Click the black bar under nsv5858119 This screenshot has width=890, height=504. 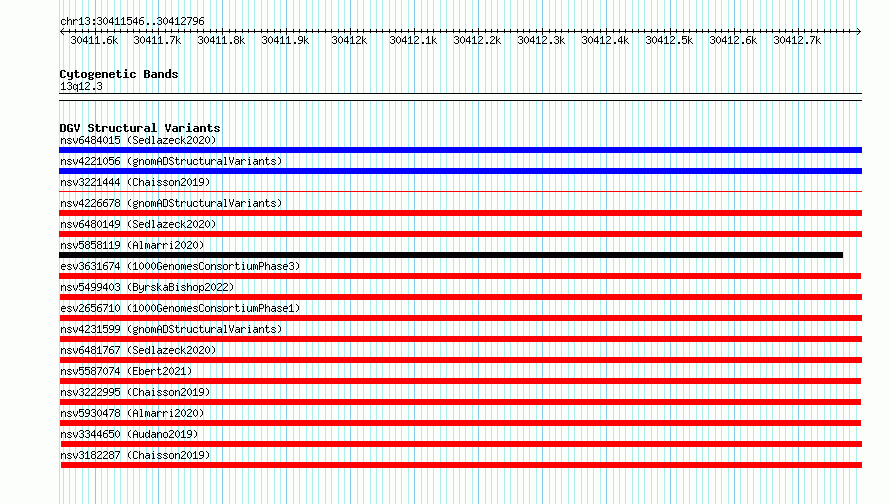click(x=451, y=255)
